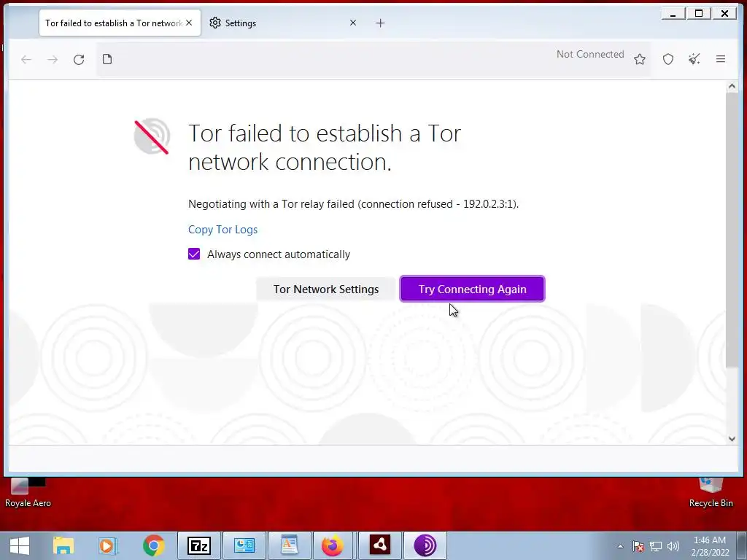The image size is (747, 560).
Task: Open the hamburger application menu
Action: [720, 59]
